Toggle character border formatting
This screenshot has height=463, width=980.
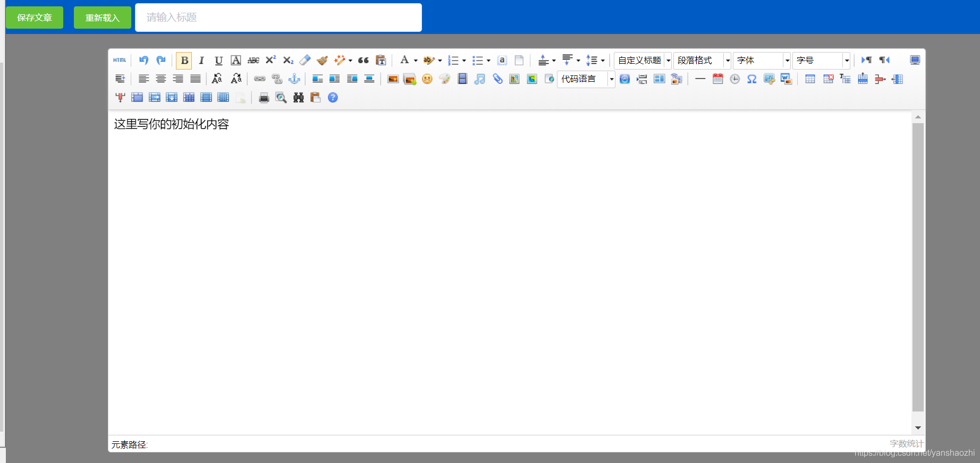click(236, 60)
